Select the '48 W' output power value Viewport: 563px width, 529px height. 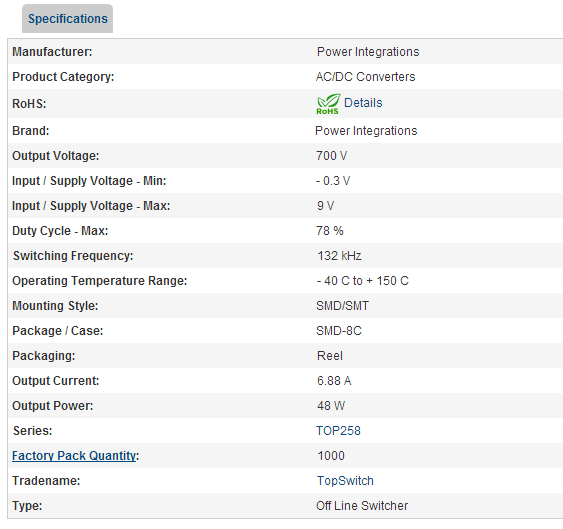[331, 406]
